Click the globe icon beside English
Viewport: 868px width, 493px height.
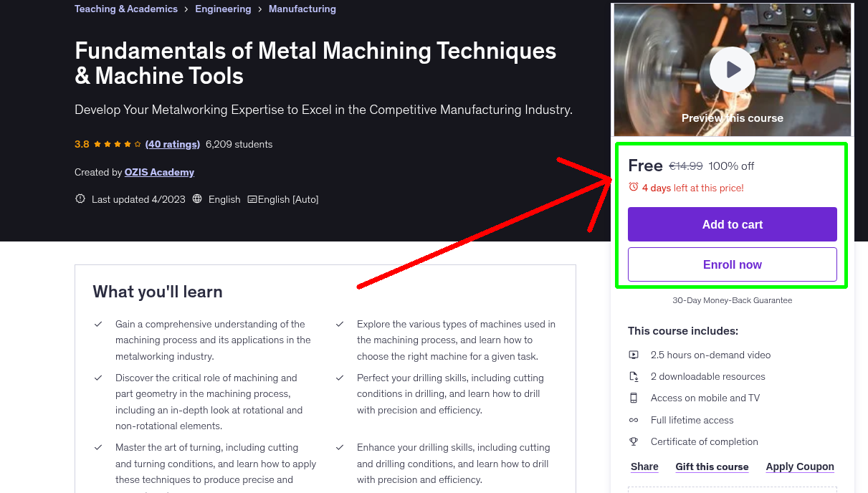tap(197, 198)
